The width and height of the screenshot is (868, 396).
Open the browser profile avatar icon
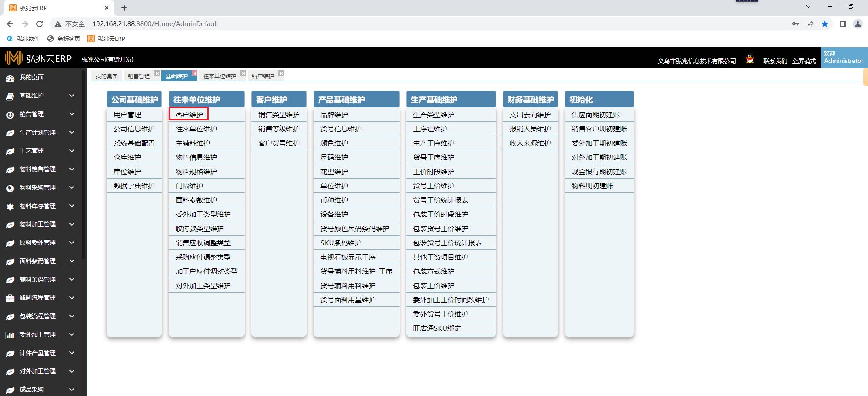coord(858,24)
